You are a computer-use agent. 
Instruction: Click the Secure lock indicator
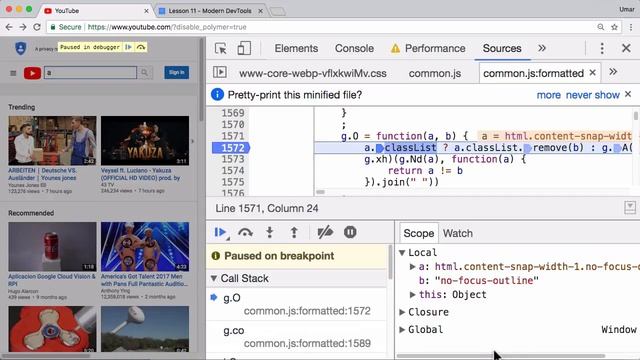tap(65, 27)
